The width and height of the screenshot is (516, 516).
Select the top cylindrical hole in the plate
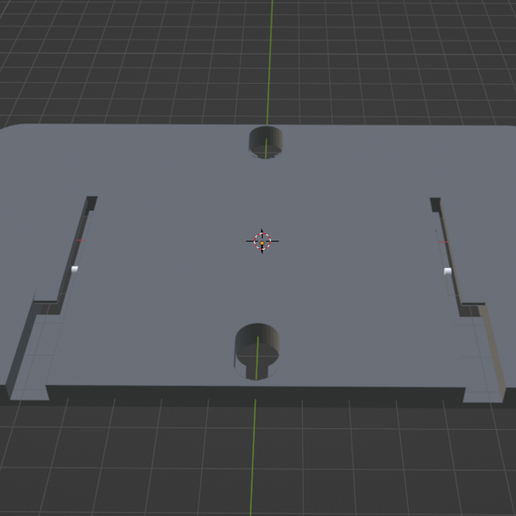266,142
